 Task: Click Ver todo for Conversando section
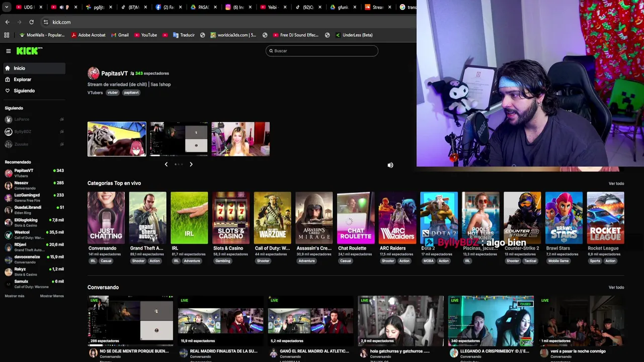tap(616, 288)
